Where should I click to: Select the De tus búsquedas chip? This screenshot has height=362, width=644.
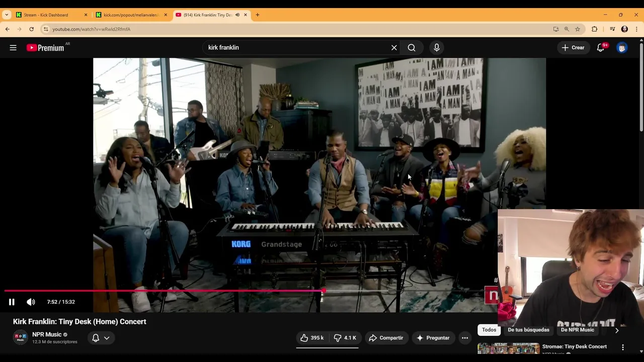click(x=528, y=330)
